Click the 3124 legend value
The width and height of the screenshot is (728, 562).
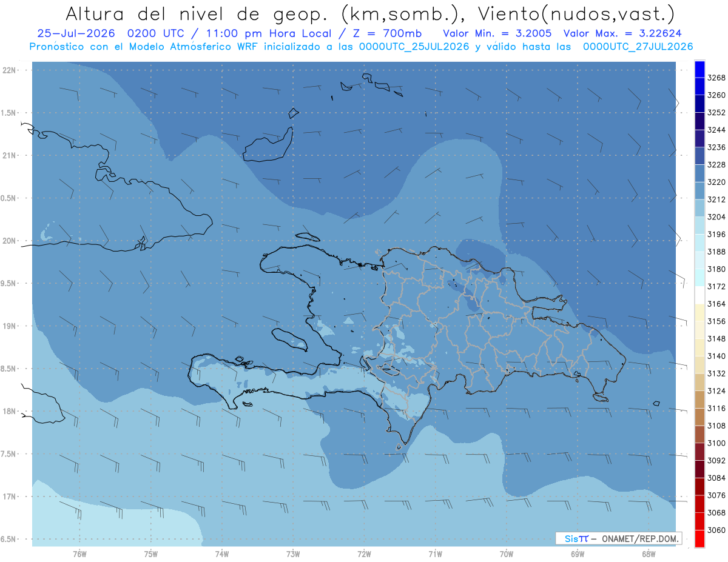tap(716, 391)
